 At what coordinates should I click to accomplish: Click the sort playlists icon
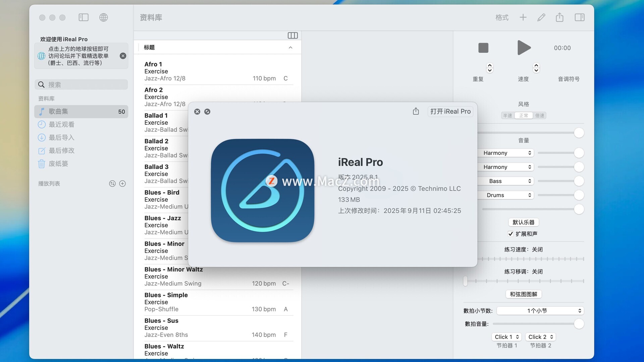point(112,184)
